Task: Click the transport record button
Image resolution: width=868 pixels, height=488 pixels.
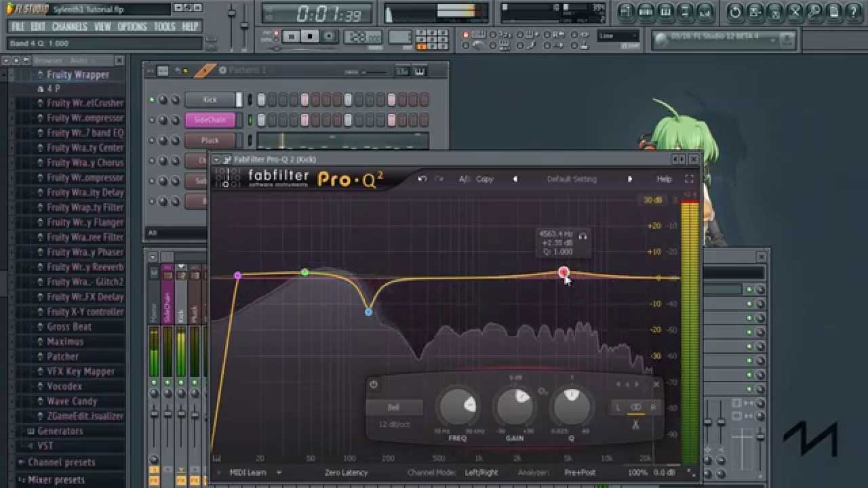Action: (x=329, y=37)
